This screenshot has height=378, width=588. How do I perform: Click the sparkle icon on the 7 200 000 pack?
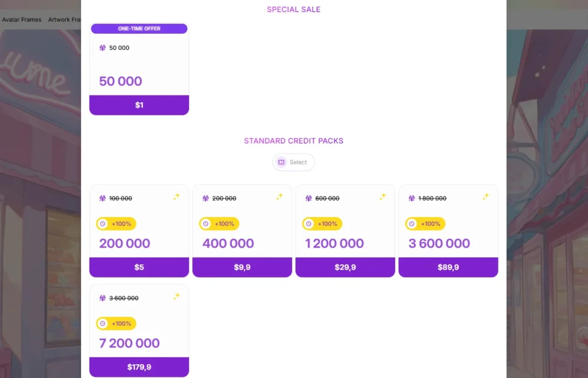pos(176,296)
